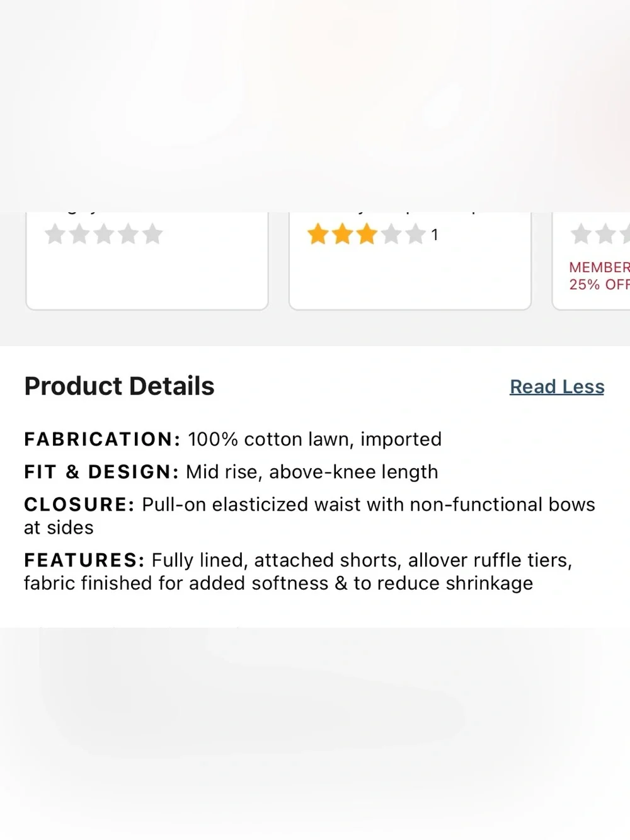Viewport: 630px width, 840px height.
Task: Click the MEMBER 25% OFF promotion text
Action: pyautogui.click(x=599, y=276)
